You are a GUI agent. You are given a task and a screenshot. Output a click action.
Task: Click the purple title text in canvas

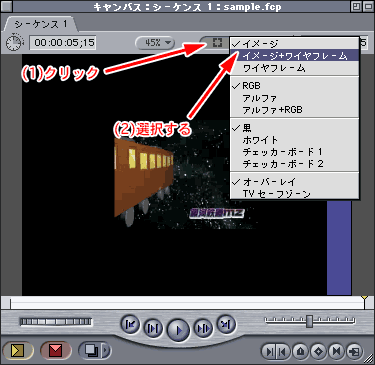click(x=217, y=213)
